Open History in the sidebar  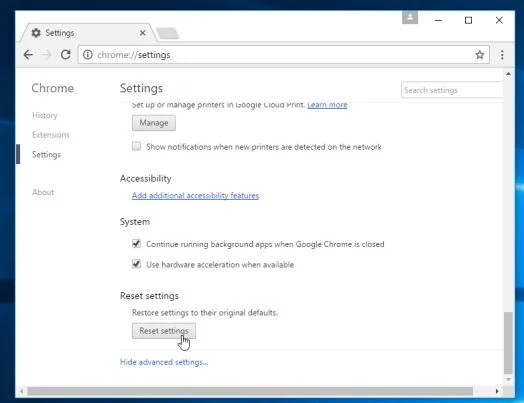tap(45, 115)
